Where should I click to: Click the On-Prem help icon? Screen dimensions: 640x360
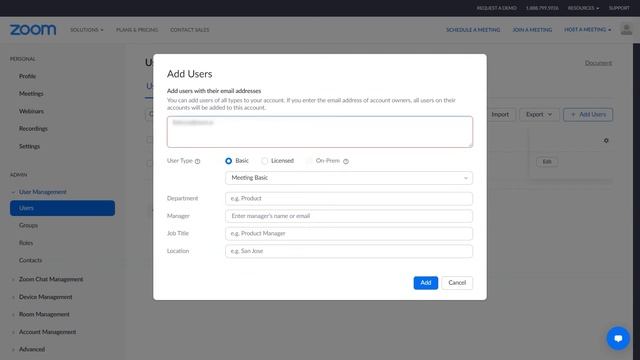coord(346,161)
